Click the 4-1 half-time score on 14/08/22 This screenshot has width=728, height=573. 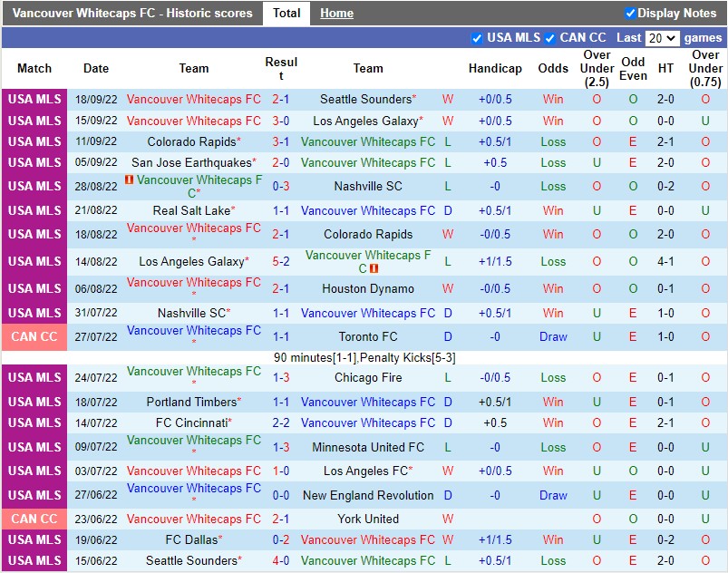pyautogui.click(x=665, y=261)
